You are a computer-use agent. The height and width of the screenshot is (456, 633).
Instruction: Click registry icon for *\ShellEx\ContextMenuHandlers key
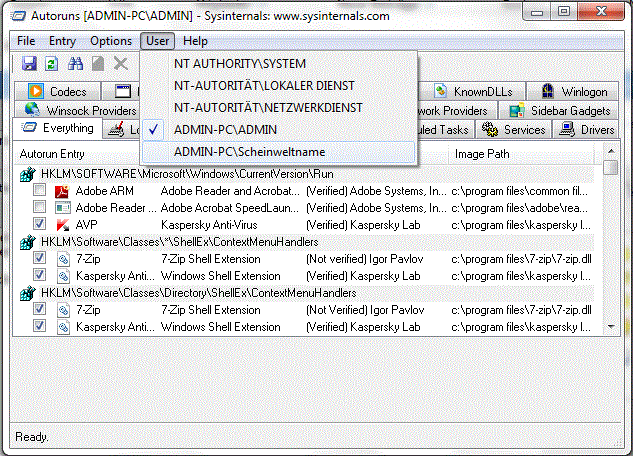(27, 242)
